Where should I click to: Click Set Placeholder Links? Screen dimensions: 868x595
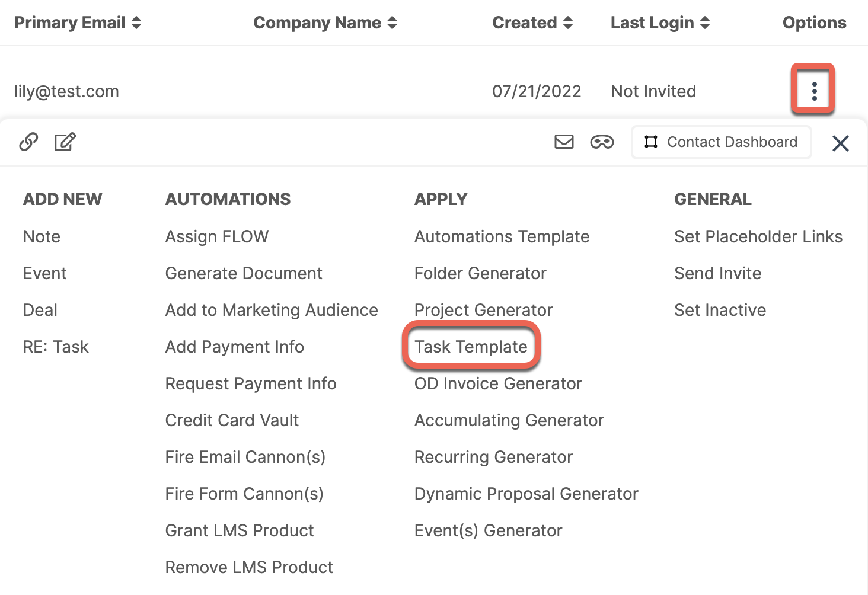pyautogui.click(x=758, y=236)
